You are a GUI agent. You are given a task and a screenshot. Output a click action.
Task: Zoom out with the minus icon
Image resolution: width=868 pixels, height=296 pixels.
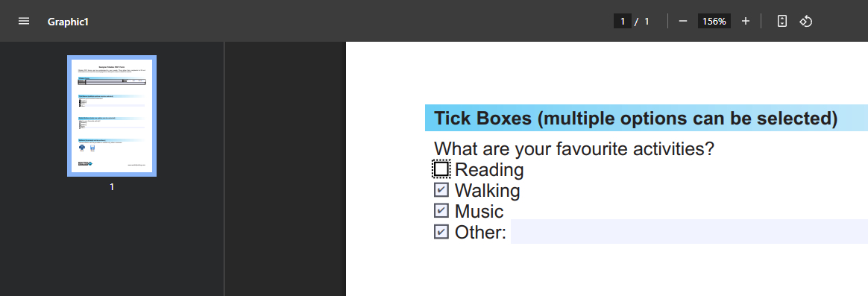[x=683, y=21]
